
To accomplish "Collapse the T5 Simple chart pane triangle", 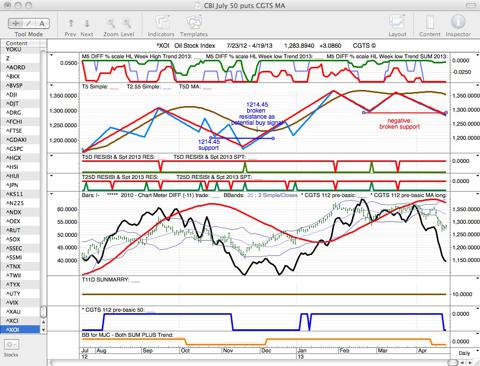I will [52, 86].
